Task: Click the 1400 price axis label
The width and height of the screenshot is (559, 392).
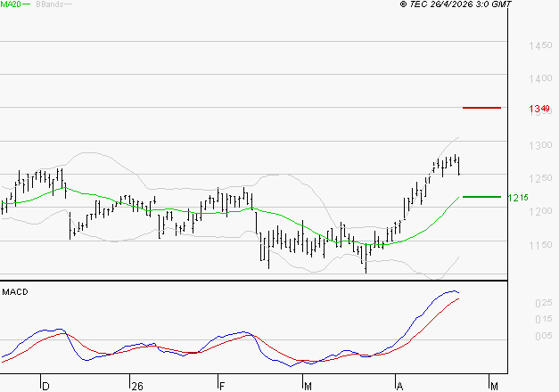Action: coord(540,78)
